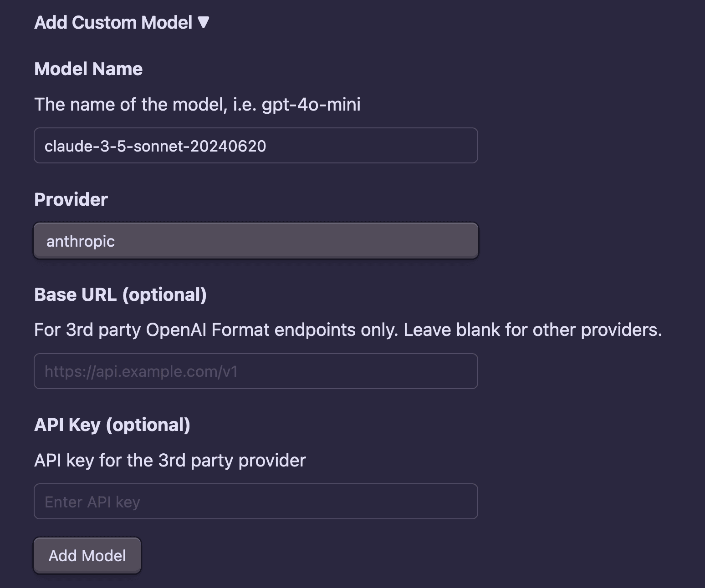Click the API Key label text
The image size is (705, 588).
pos(67,425)
